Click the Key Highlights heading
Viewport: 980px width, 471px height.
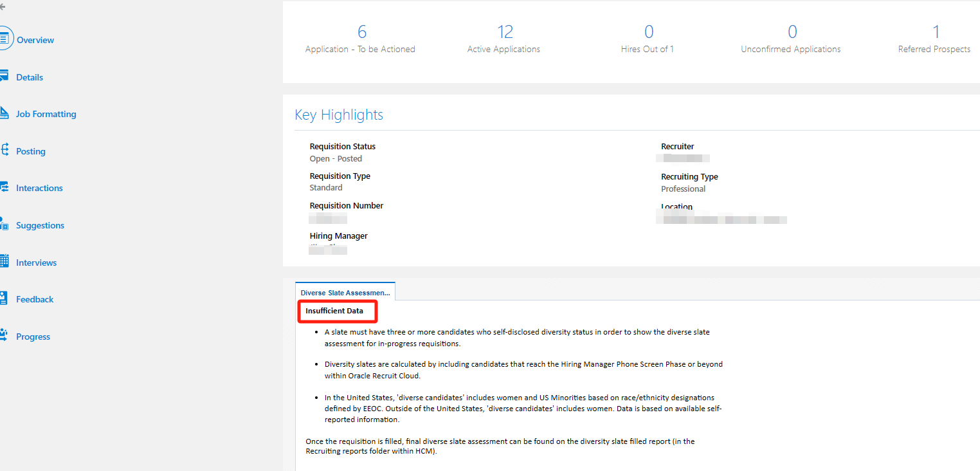coord(339,115)
